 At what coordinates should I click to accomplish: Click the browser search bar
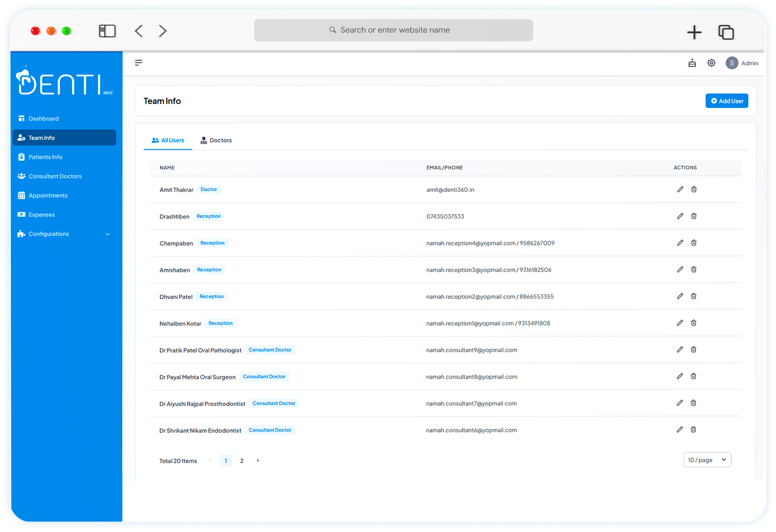[x=394, y=30]
